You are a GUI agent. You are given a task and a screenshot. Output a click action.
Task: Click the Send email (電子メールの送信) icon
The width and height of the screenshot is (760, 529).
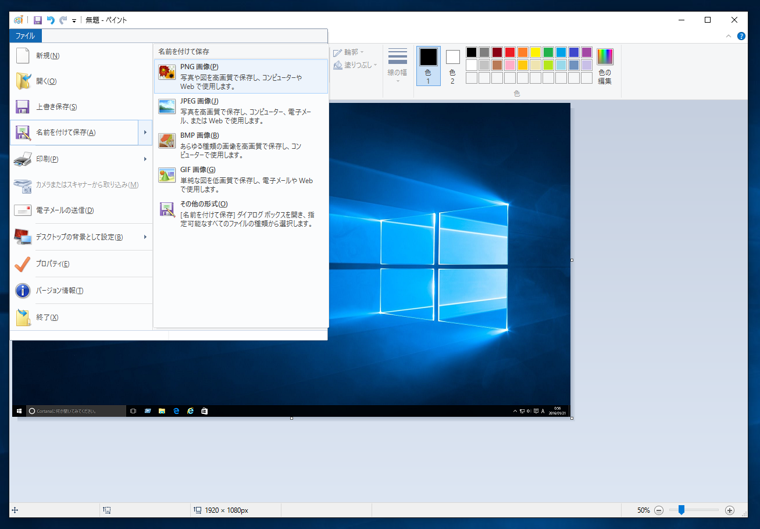[23, 210]
